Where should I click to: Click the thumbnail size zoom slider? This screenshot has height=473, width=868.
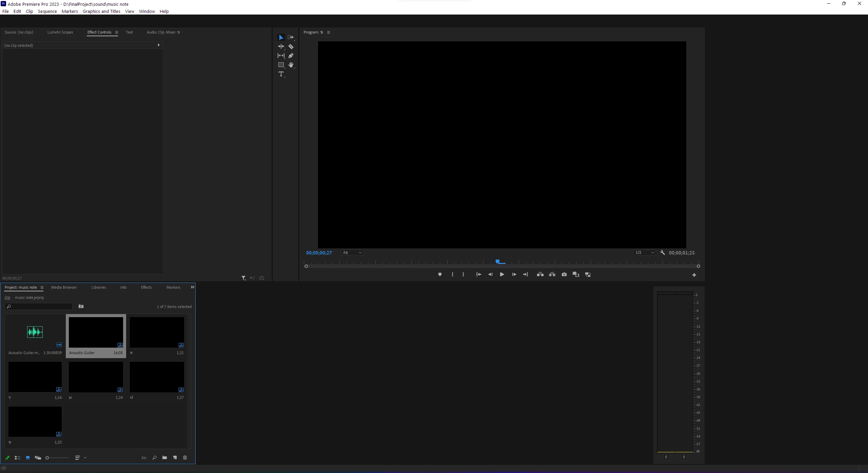[x=57, y=458]
